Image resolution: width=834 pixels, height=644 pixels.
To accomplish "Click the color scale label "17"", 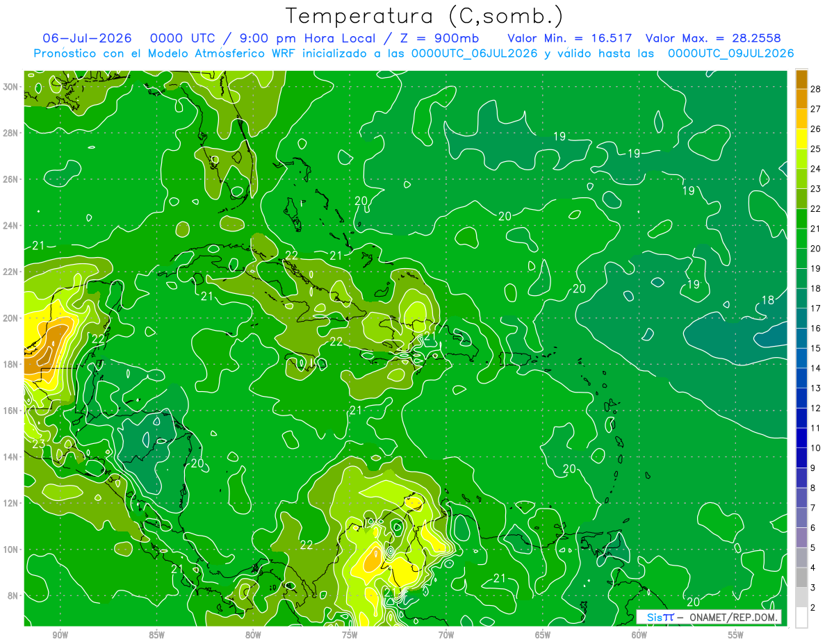I will pyautogui.click(x=816, y=308).
